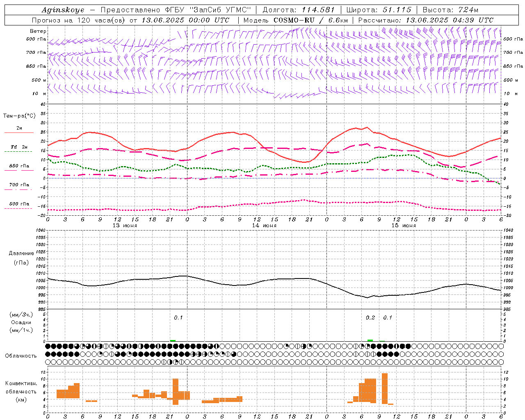Click the 500 гПа temperature legend label

point(19,204)
